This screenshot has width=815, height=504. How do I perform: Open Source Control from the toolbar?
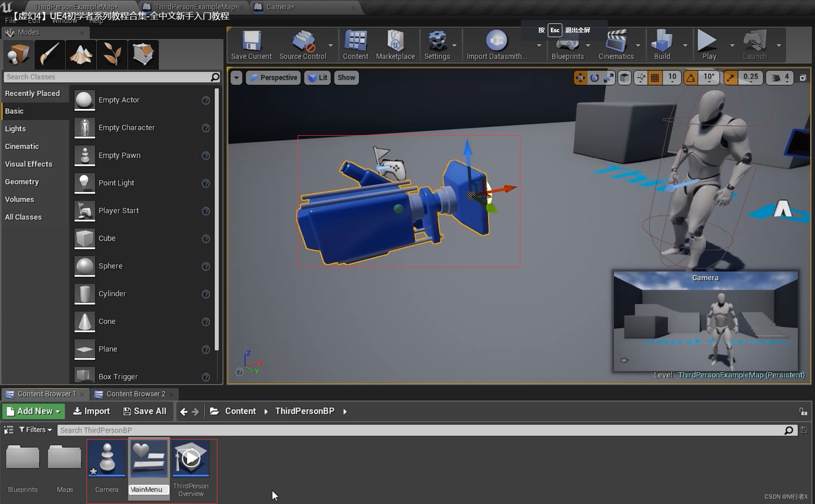[x=303, y=45]
